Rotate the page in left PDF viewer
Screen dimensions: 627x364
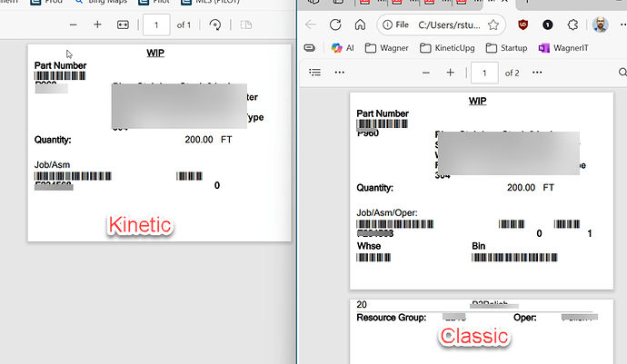(215, 25)
